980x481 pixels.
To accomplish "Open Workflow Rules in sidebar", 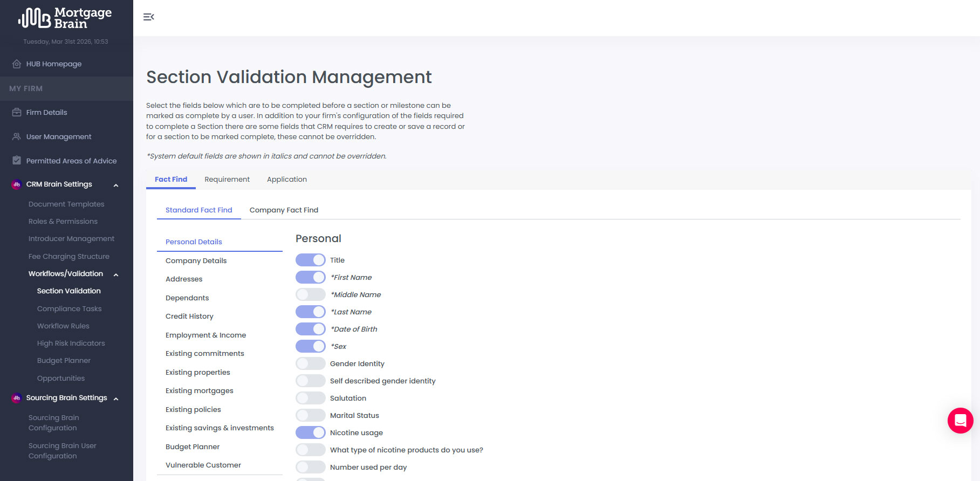I will (63, 326).
